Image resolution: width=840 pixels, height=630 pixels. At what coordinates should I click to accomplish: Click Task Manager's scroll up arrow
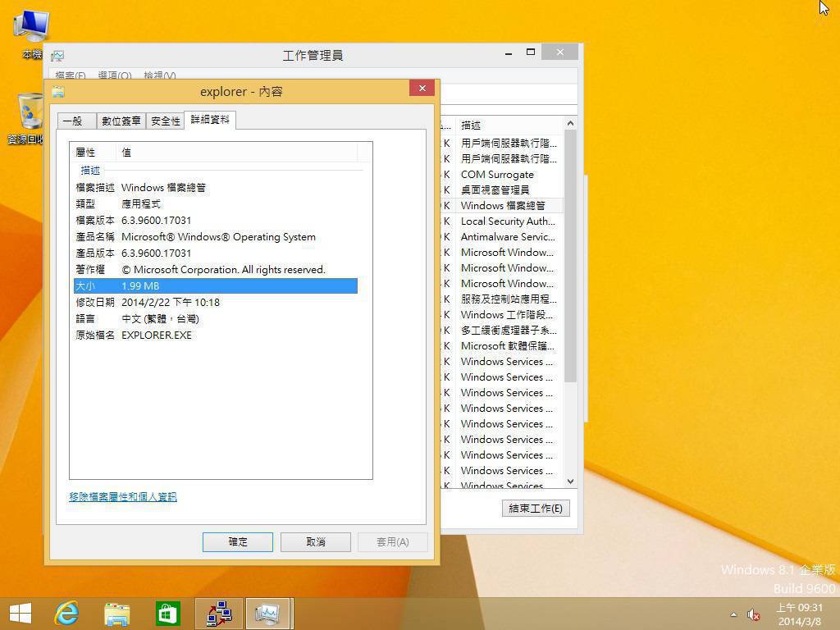tap(571, 124)
